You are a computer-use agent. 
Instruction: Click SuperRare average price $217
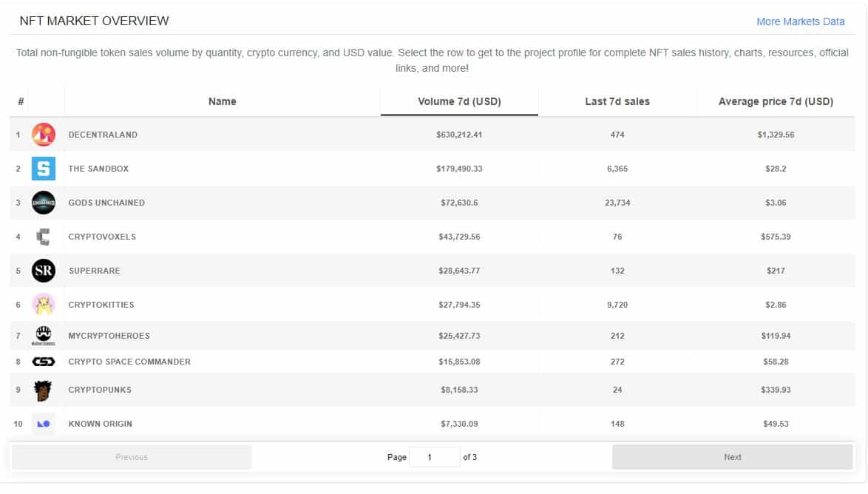click(776, 271)
